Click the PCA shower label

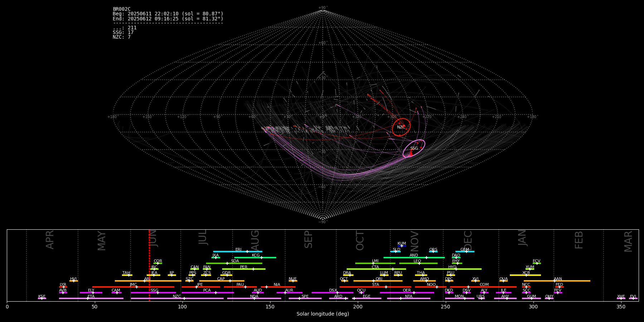click(207, 291)
